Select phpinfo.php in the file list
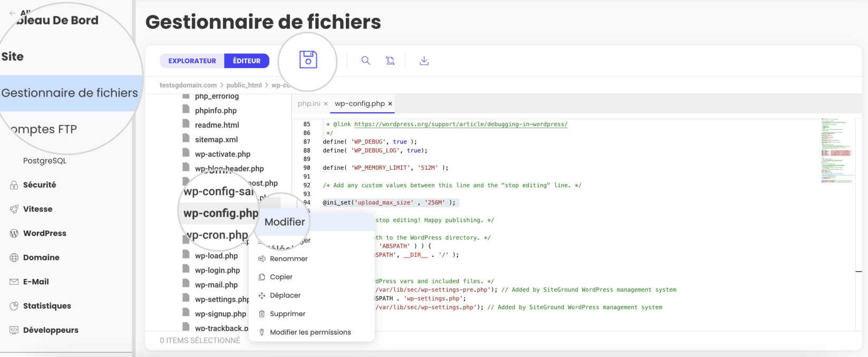 pyautogui.click(x=216, y=110)
